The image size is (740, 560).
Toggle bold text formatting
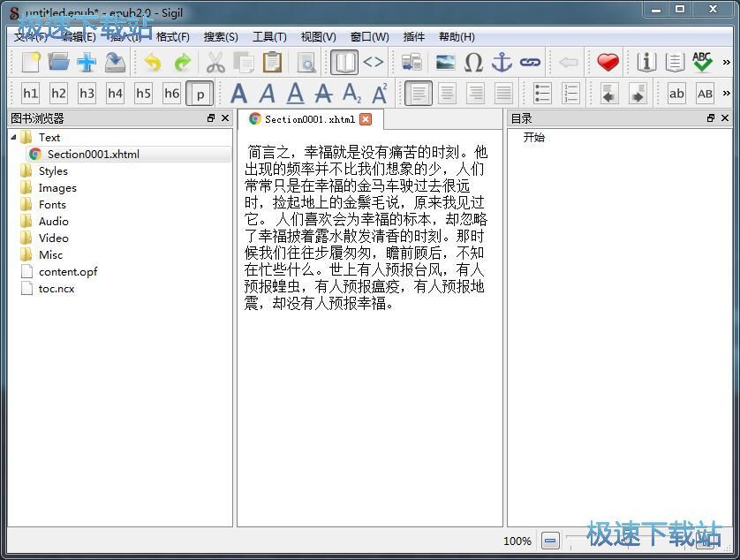[238, 94]
